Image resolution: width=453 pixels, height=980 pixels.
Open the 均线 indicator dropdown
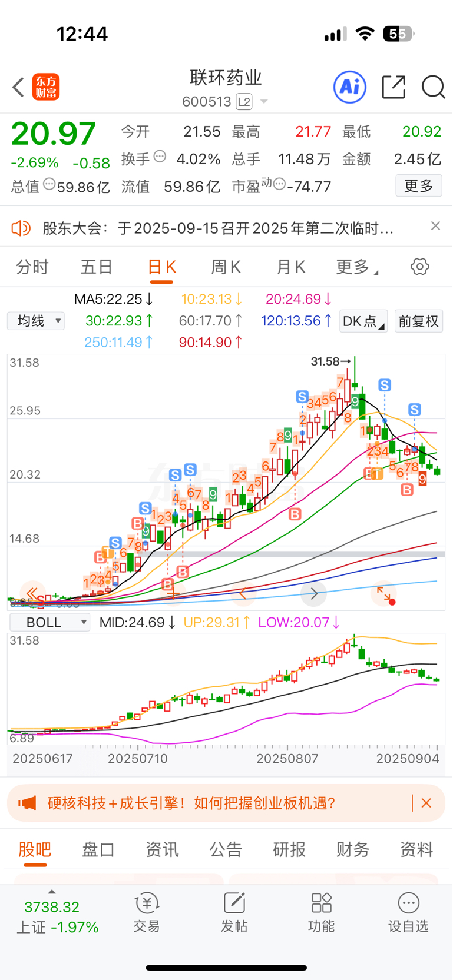(36, 321)
